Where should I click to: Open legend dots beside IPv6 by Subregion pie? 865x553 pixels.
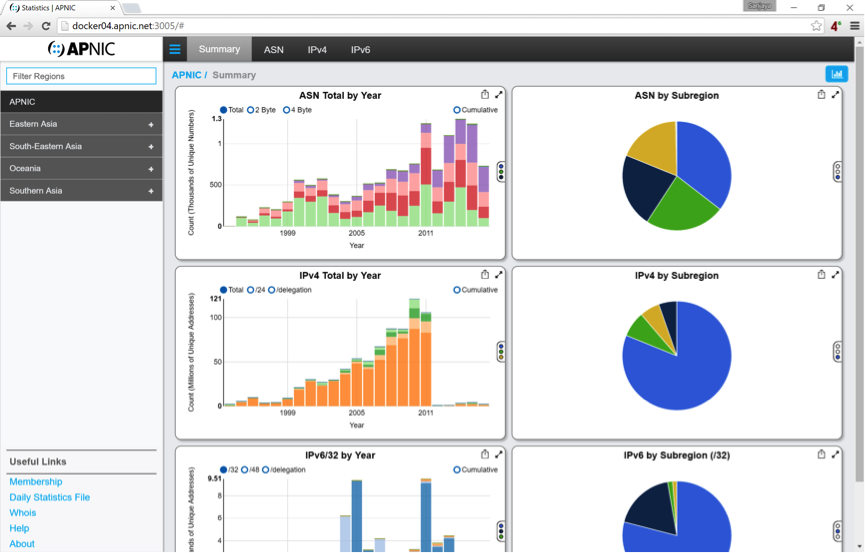point(837,531)
